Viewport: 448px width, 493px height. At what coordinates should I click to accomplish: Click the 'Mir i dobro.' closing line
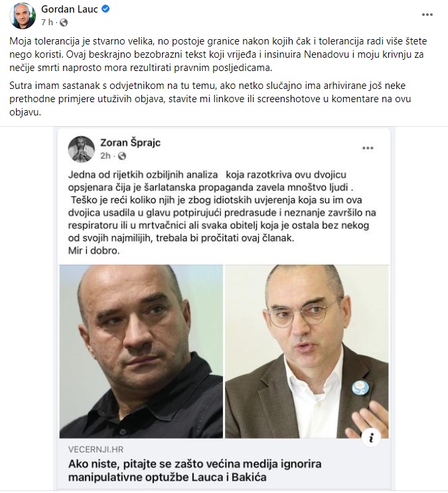click(x=94, y=251)
